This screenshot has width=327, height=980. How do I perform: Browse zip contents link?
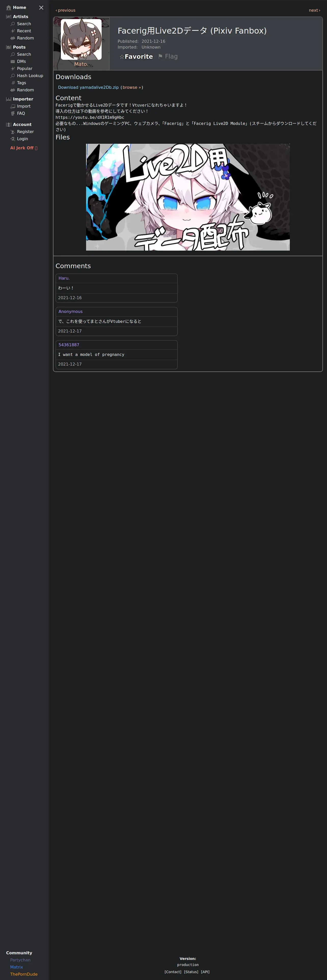(132, 88)
